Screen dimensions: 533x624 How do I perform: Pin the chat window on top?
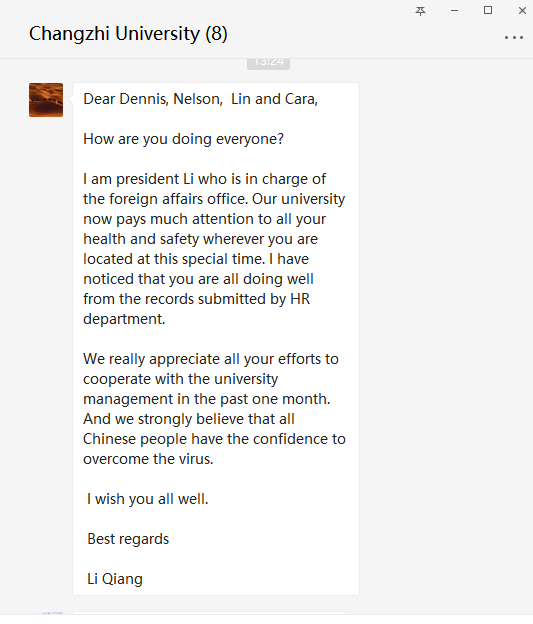(x=420, y=11)
